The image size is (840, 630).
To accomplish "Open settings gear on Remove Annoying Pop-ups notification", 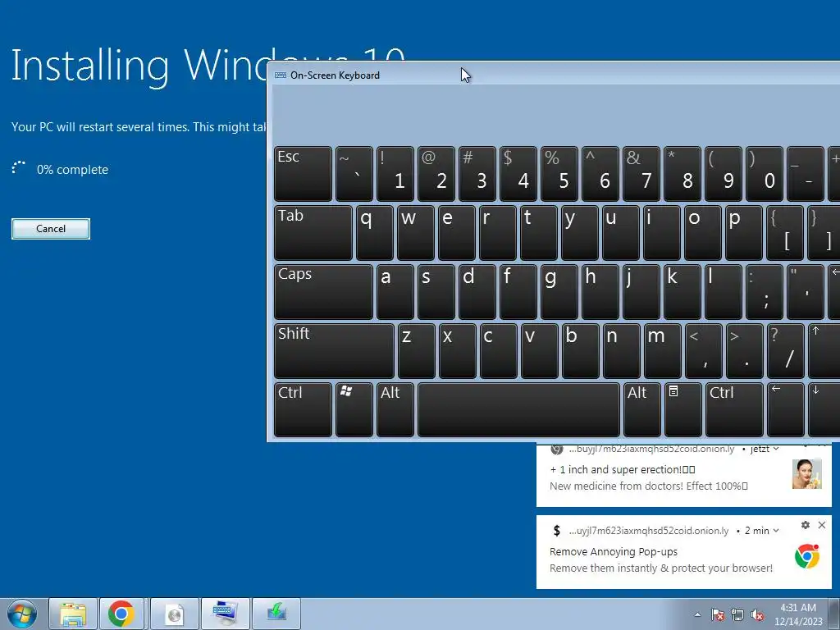I will pyautogui.click(x=806, y=525).
